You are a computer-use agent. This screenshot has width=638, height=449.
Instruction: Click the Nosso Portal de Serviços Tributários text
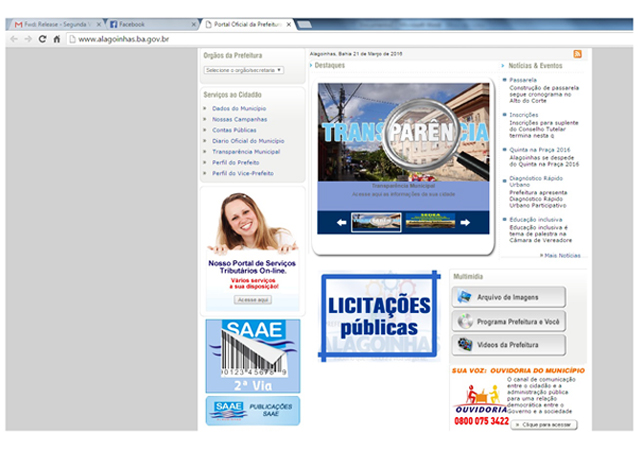252,267
